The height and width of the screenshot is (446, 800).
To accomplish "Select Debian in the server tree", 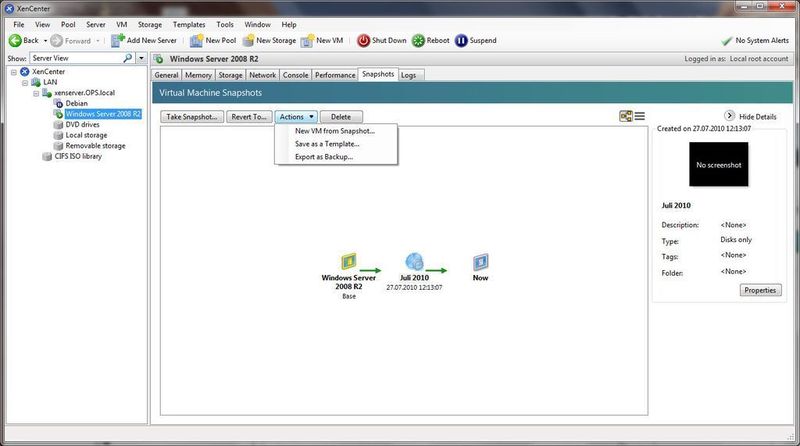I will point(77,103).
